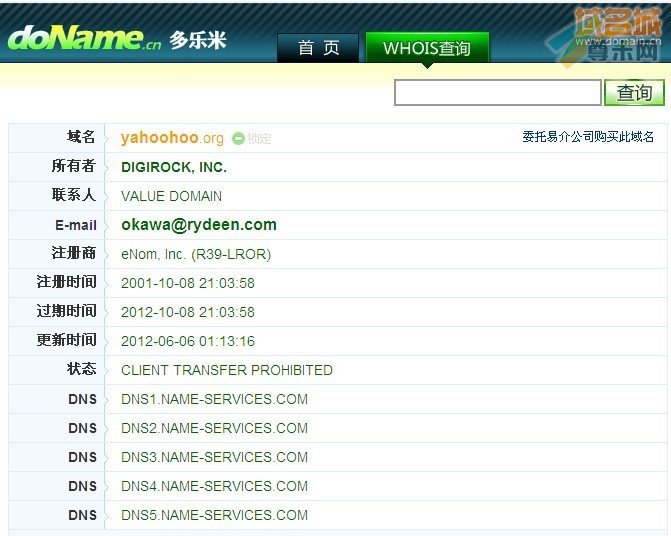Click the 查询 search button
The width and height of the screenshot is (671, 536).
pos(634,92)
